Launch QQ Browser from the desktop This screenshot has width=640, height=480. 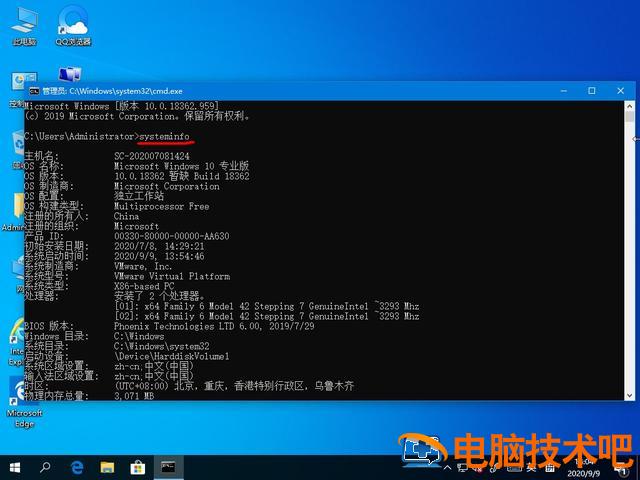point(73,25)
